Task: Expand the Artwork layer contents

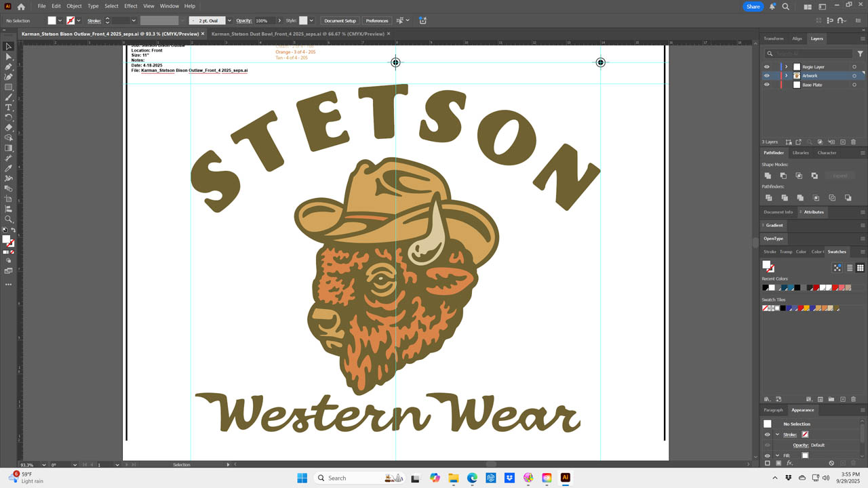Action: (787, 76)
